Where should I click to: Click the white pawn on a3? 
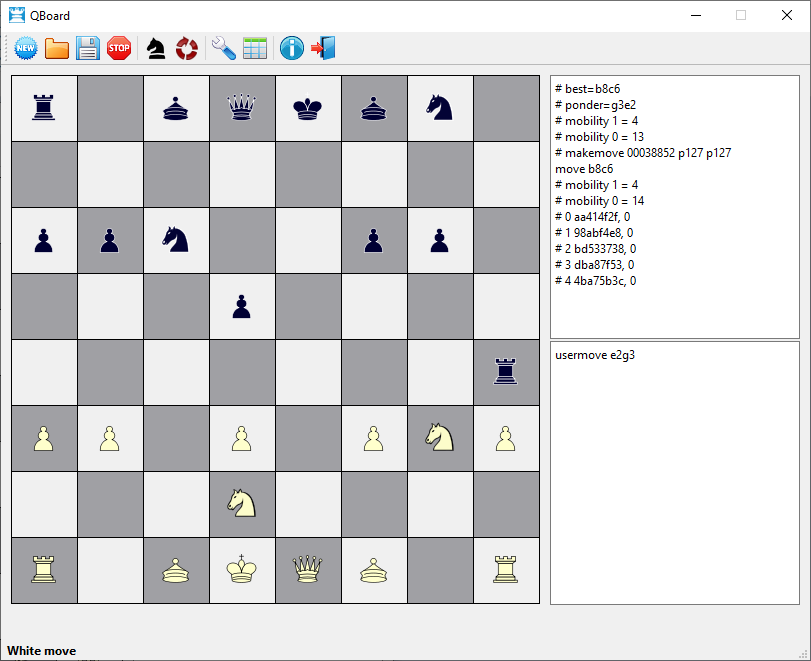click(x=43, y=439)
